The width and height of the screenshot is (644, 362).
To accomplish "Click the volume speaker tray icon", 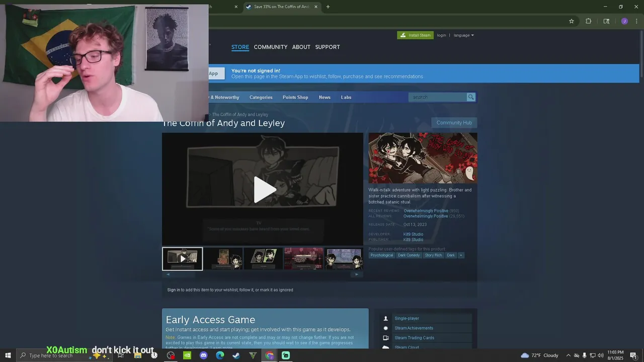I will [601, 355].
